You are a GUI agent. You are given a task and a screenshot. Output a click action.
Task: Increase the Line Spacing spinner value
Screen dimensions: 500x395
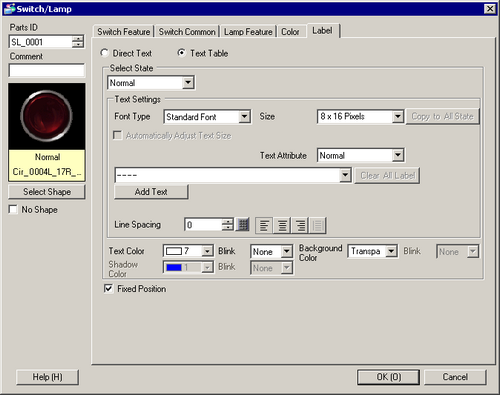click(228, 222)
